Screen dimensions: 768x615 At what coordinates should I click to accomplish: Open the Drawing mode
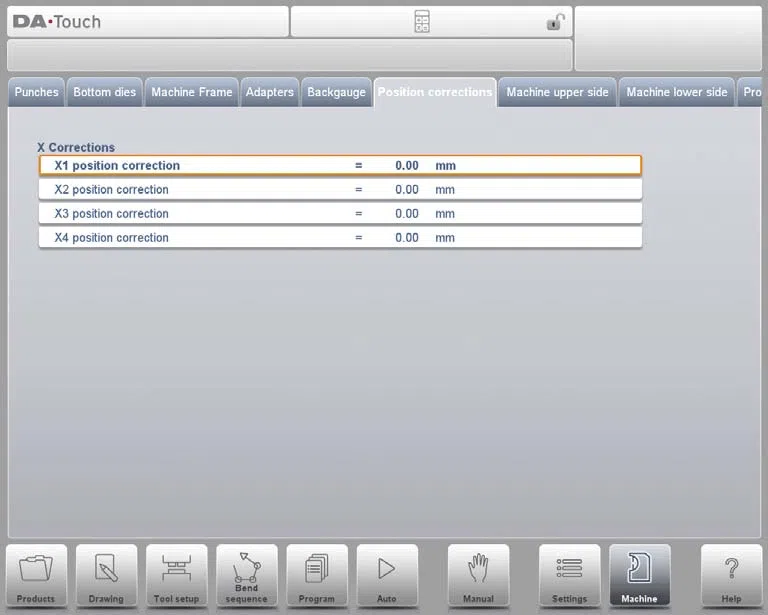click(x=106, y=576)
